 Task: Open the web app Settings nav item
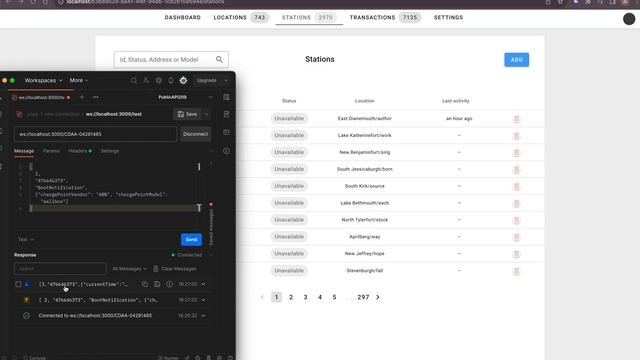coord(448,18)
